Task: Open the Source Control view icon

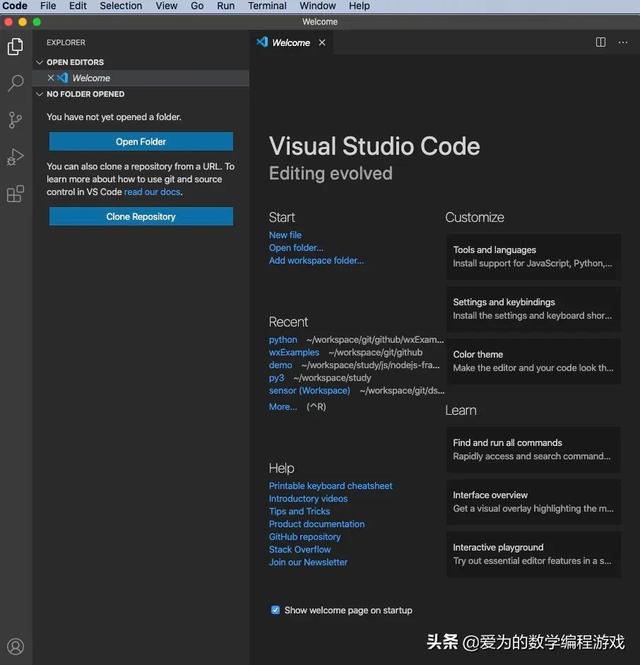Action: [15, 120]
